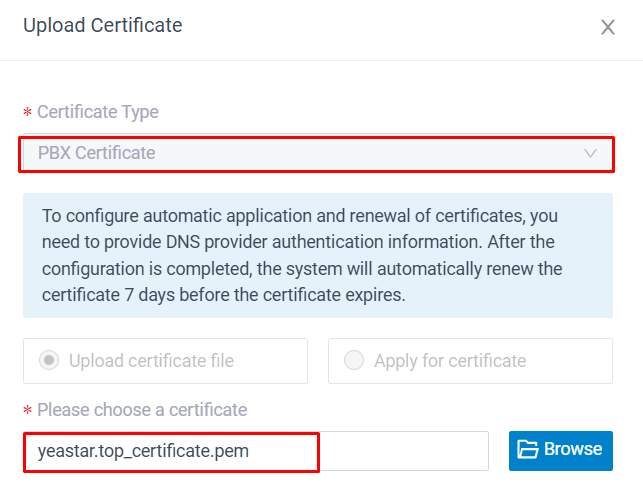Click the chevron arrow of PBX Certificate
This screenshot has height=489, width=643.
[x=591, y=153]
